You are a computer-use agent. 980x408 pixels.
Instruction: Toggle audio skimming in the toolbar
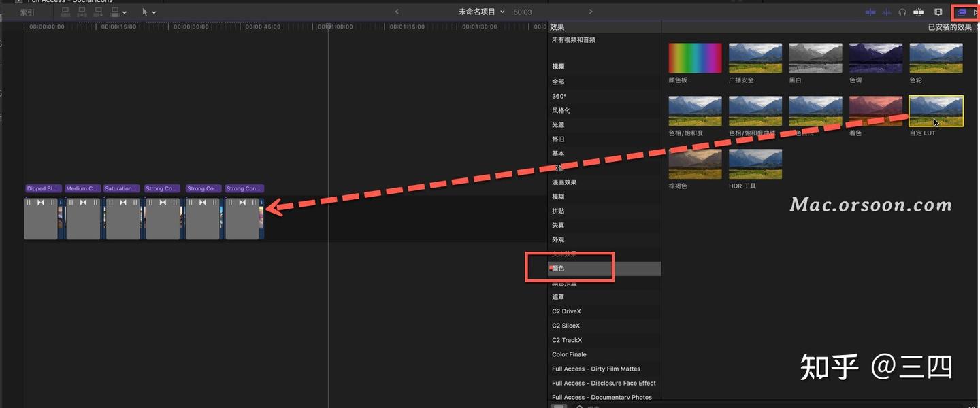886,12
